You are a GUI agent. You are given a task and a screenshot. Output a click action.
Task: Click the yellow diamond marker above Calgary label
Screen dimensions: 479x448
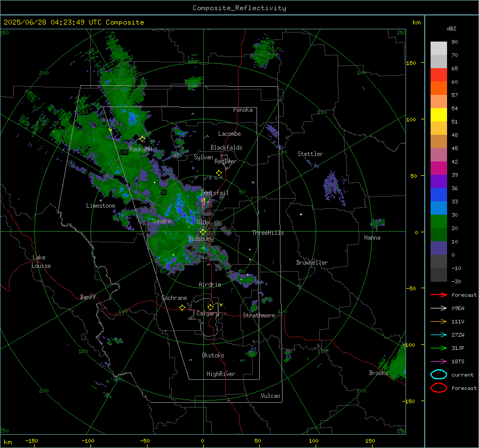[210, 307]
